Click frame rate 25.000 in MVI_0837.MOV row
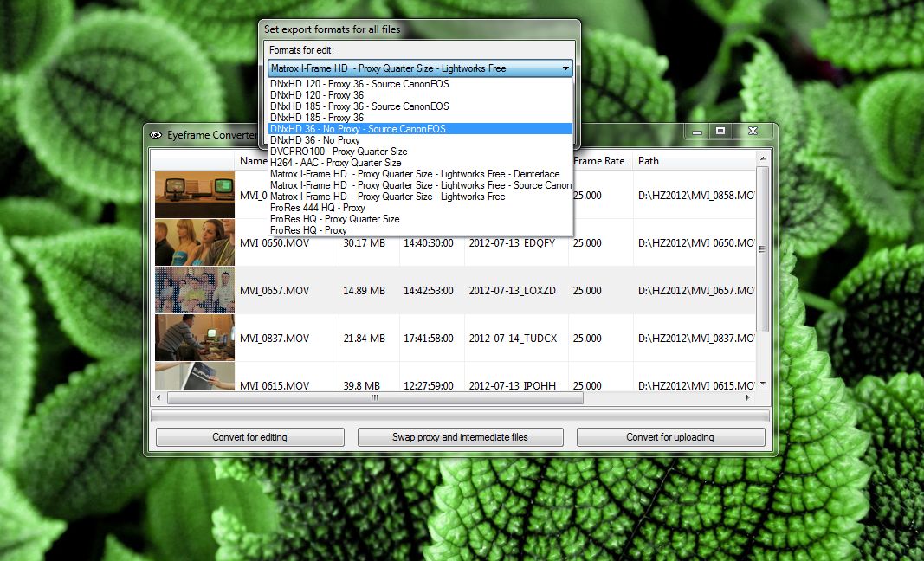 pos(587,339)
